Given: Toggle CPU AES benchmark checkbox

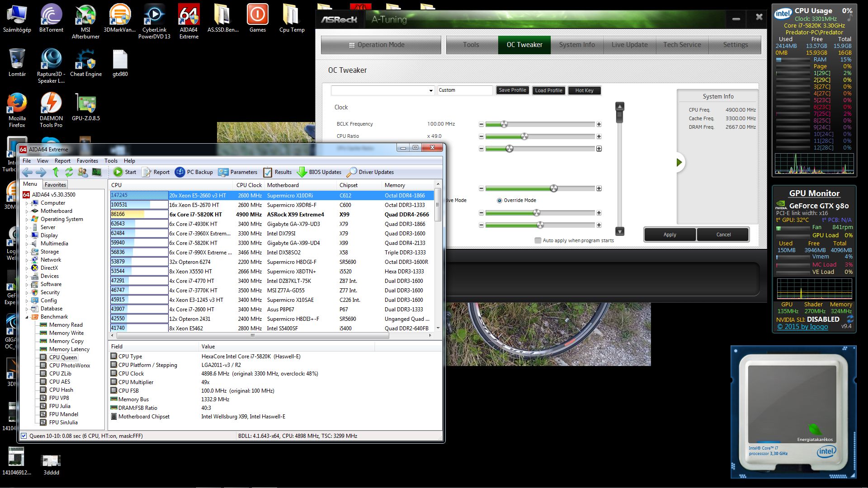Looking at the screenshot, I should point(43,382).
